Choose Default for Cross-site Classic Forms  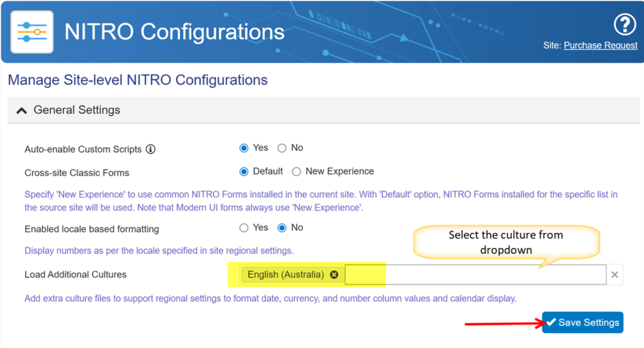pos(244,172)
